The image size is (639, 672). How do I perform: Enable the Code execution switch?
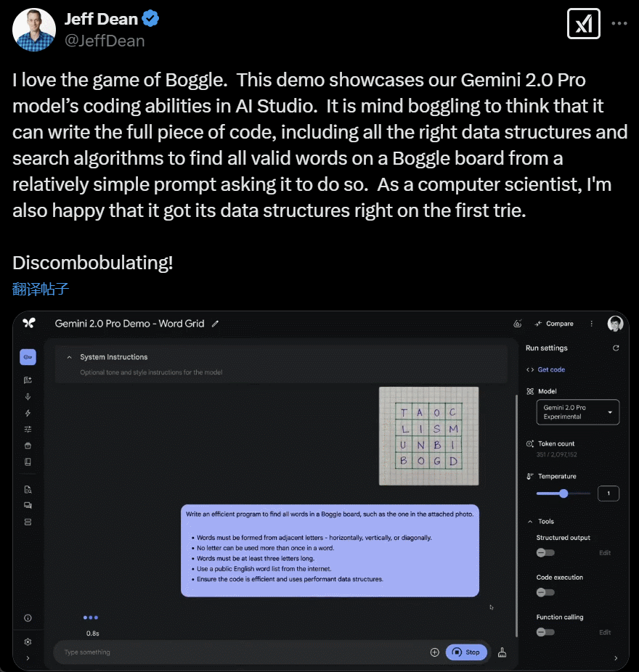pyautogui.click(x=545, y=592)
